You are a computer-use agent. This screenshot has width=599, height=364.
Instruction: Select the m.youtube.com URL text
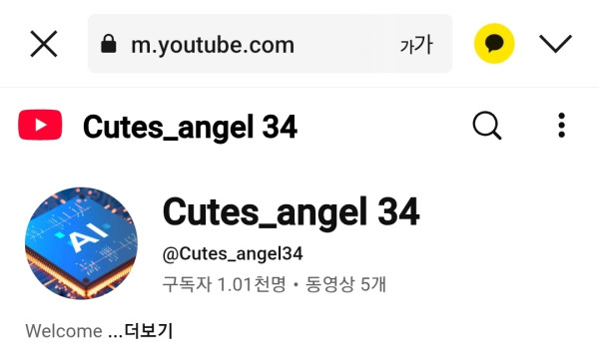click(213, 45)
